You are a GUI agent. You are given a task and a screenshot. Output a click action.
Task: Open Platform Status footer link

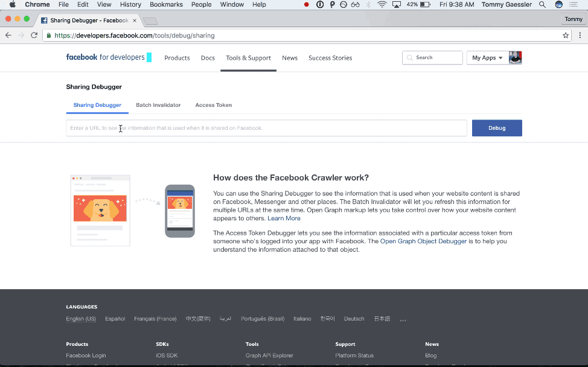354,356
